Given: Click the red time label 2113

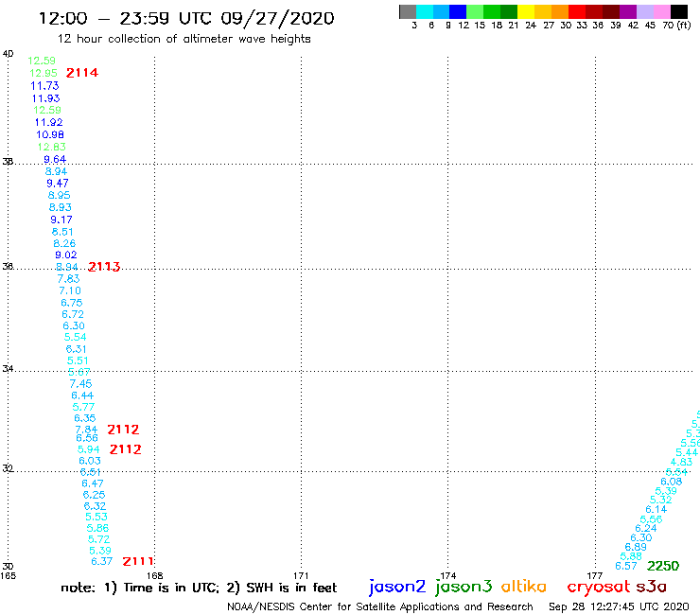Looking at the screenshot, I should coord(104,267).
